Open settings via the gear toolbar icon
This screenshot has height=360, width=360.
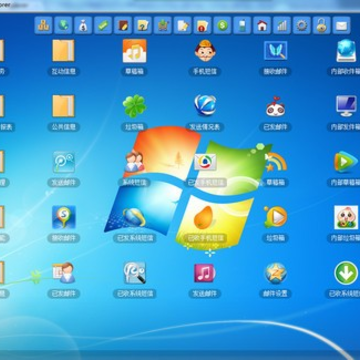tap(302, 25)
